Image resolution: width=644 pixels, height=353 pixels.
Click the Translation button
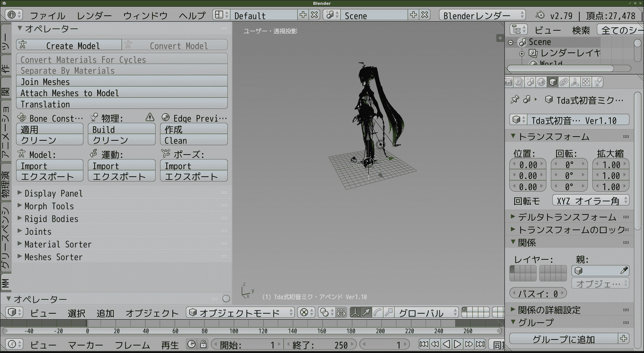tap(122, 104)
